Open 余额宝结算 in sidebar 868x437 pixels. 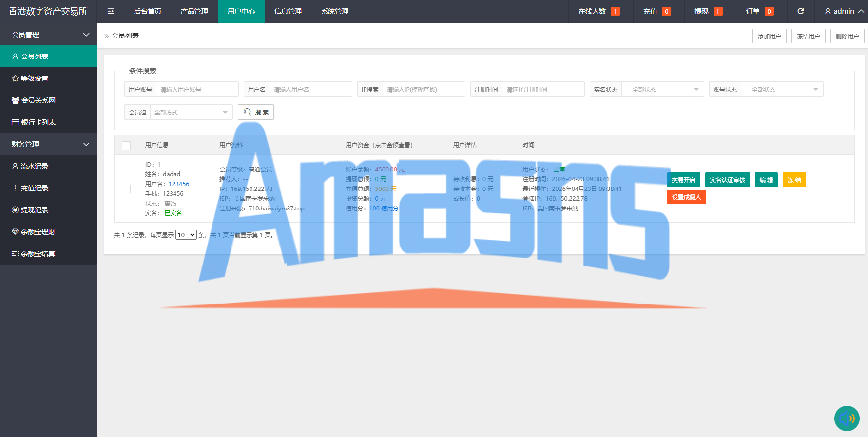[x=49, y=254]
